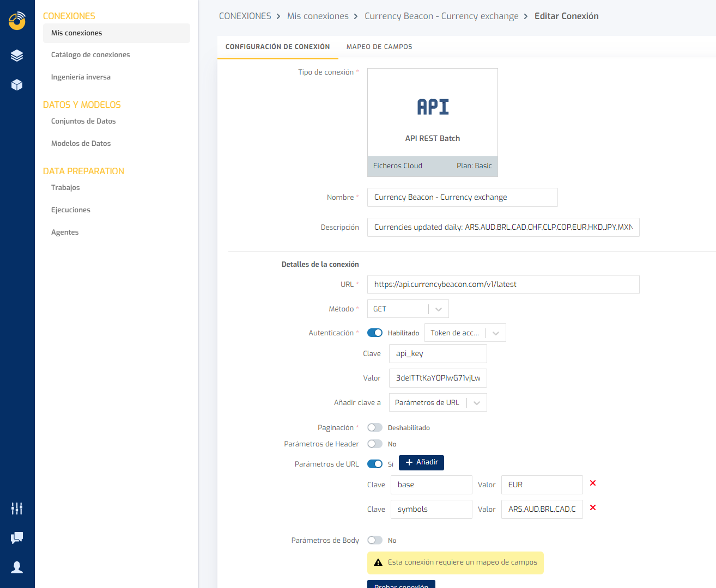Open Mis conexiones in the sidebar

117,33
